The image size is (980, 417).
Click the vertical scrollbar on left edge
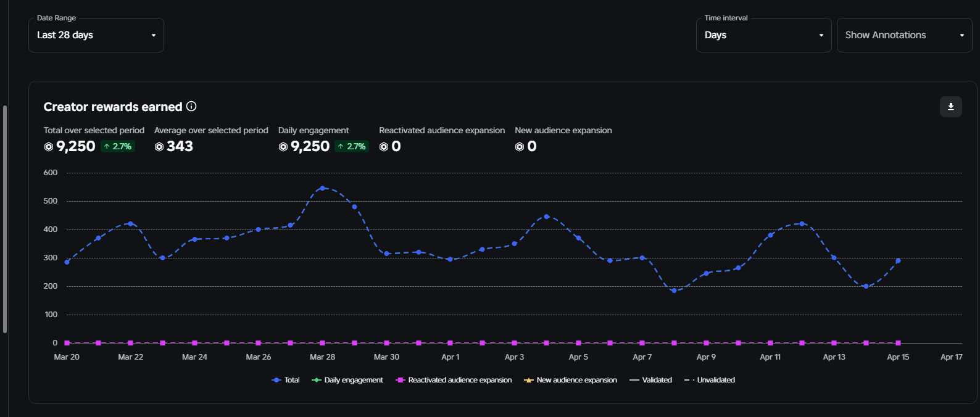tap(5, 219)
